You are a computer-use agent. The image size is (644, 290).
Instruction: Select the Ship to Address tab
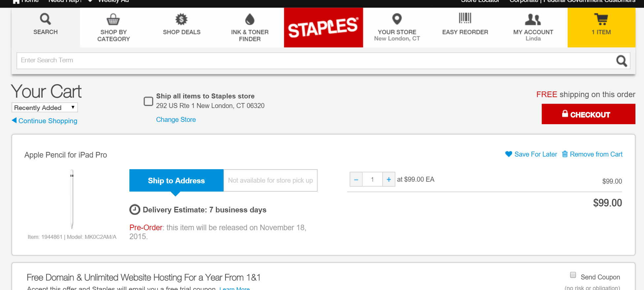(x=176, y=180)
